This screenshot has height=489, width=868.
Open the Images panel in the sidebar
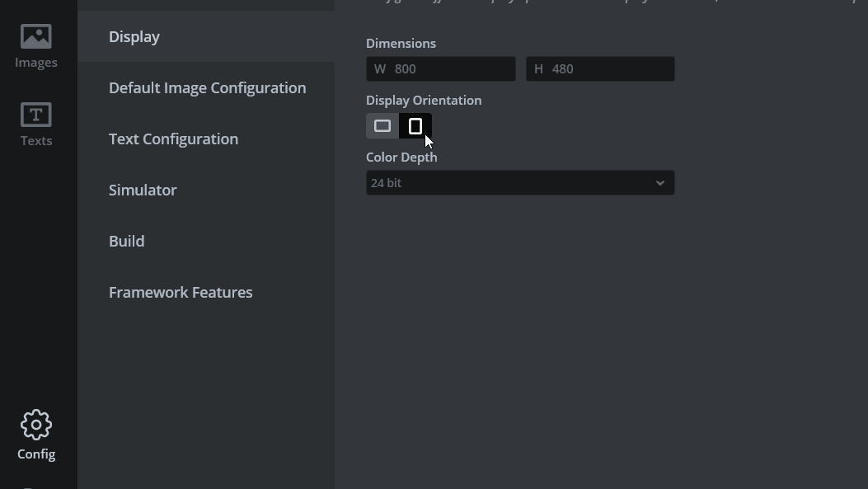click(x=36, y=45)
